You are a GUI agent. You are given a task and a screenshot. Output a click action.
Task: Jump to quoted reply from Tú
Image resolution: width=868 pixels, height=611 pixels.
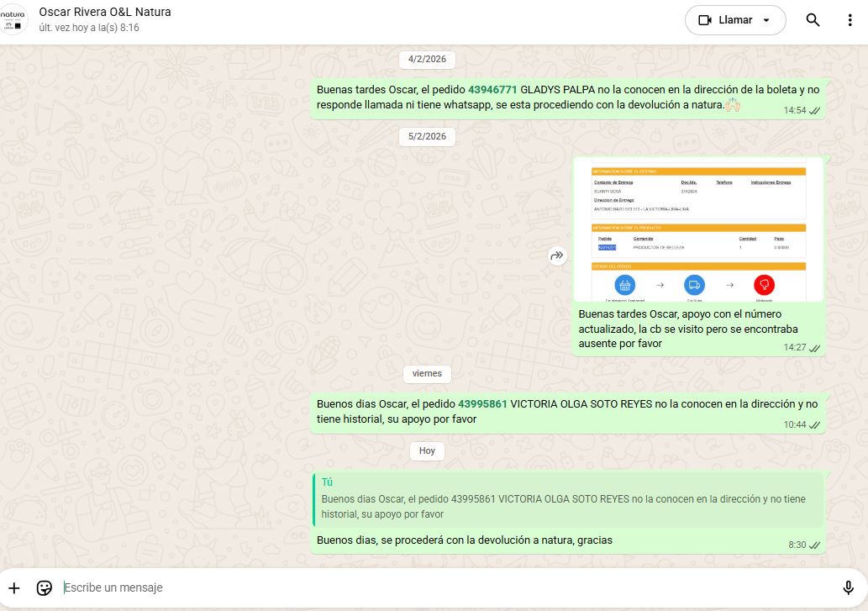click(x=567, y=498)
